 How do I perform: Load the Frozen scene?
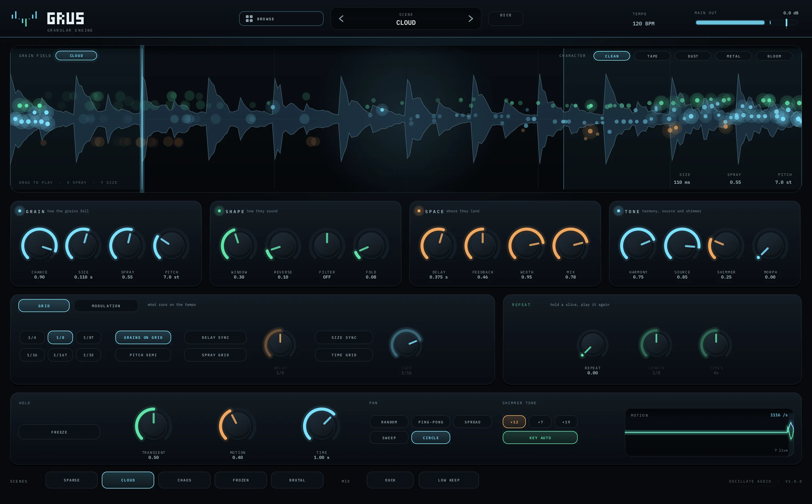point(241,480)
